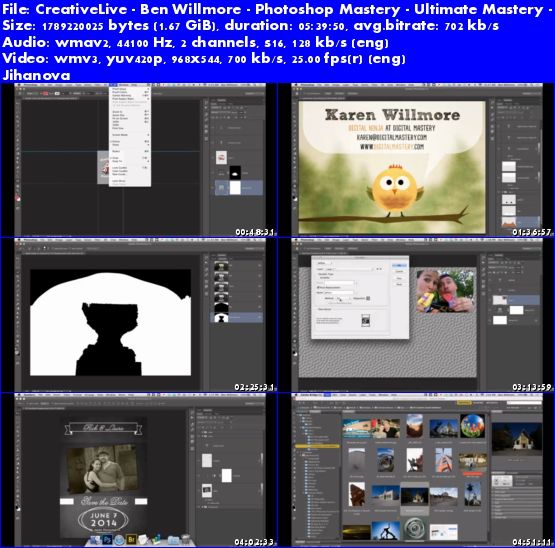Open Finder from the Dock in the 04:02:33 frame
The width and height of the screenshot is (555, 548).
click(x=96, y=539)
